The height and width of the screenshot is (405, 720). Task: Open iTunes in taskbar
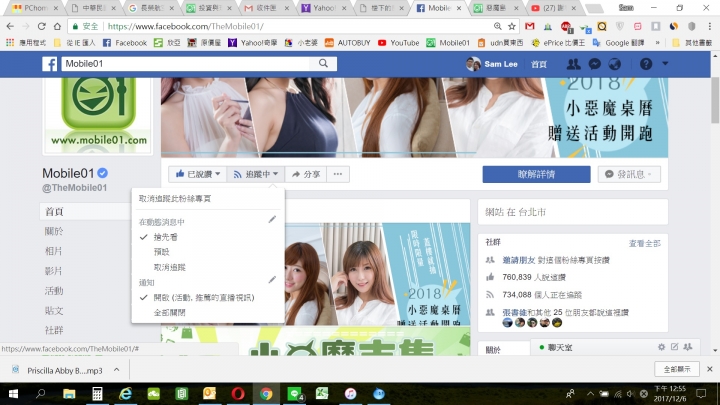coord(350,394)
